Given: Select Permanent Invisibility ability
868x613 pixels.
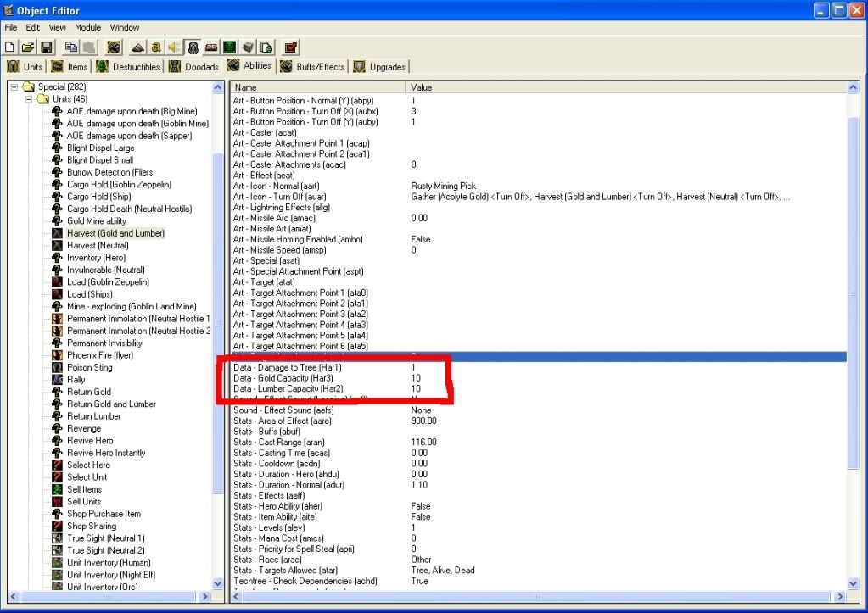Looking at the screenshot, I should [x=104, y=343].
